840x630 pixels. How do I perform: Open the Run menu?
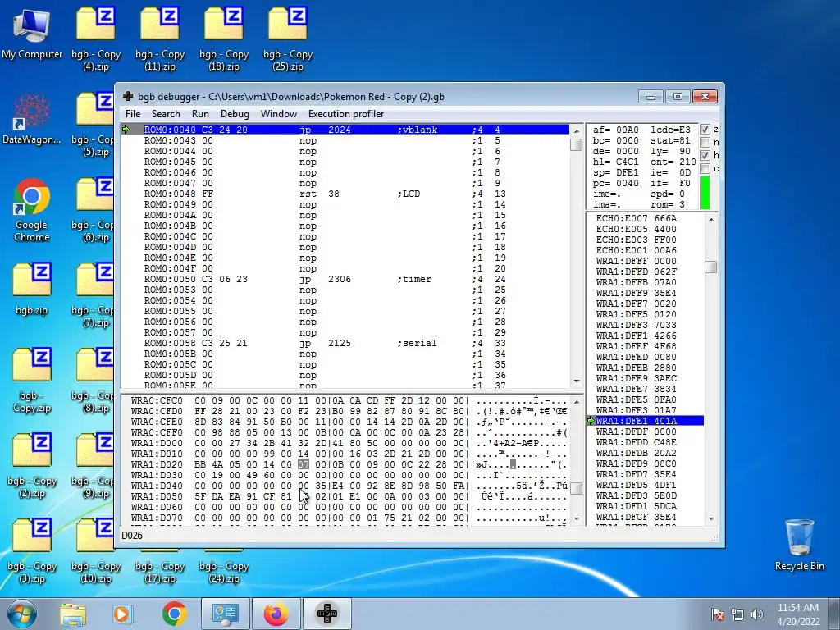tap(200, 113)
